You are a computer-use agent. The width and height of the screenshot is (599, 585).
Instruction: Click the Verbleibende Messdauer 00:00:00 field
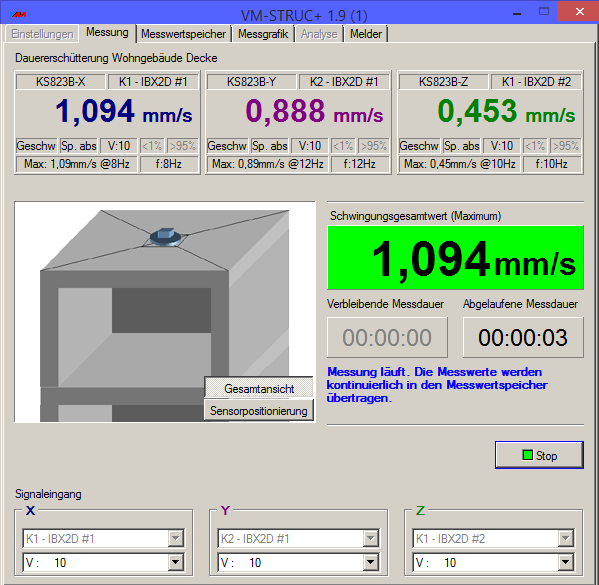[387, 337]
